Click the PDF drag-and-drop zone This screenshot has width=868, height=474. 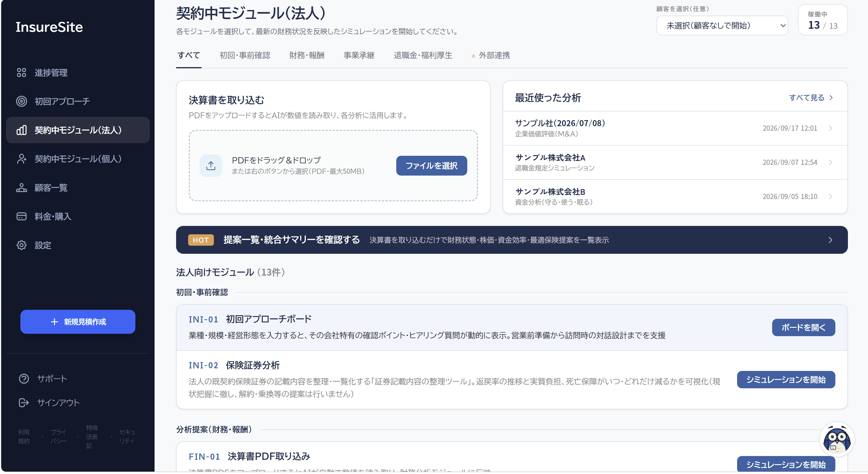[x=333, y=166]
